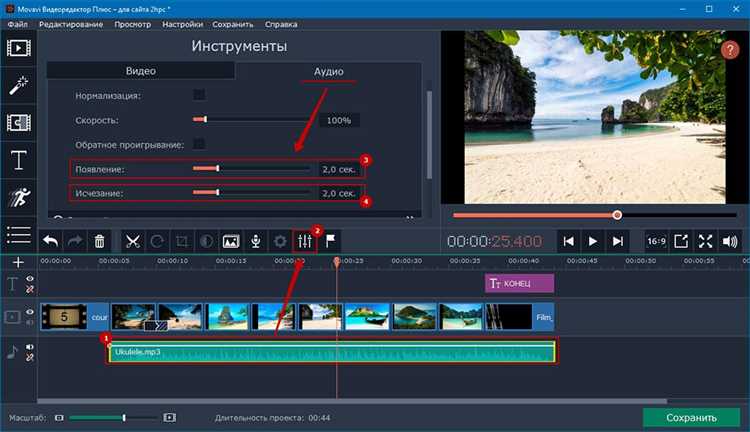Adjust the Скорость slider
Image resolution: width=750 pixels, height=432 pixels.
click(x=252, y=119)
